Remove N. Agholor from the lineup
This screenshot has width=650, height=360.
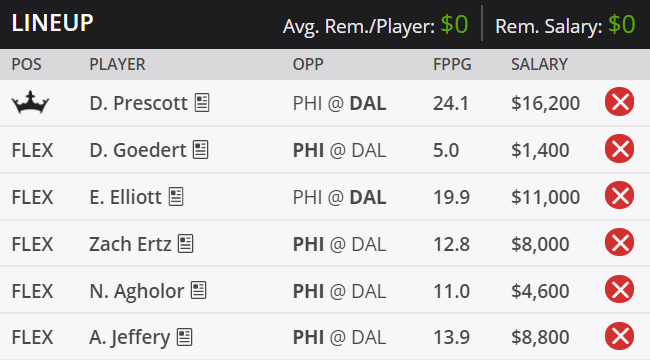619,289
